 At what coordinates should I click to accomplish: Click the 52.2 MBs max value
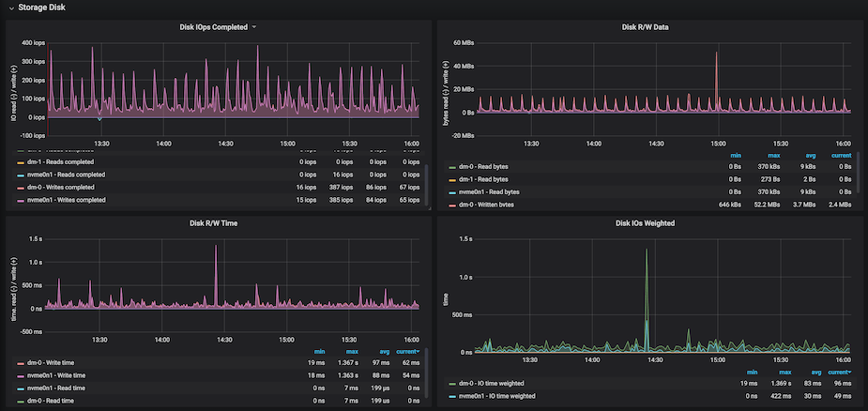pos(769,205)
